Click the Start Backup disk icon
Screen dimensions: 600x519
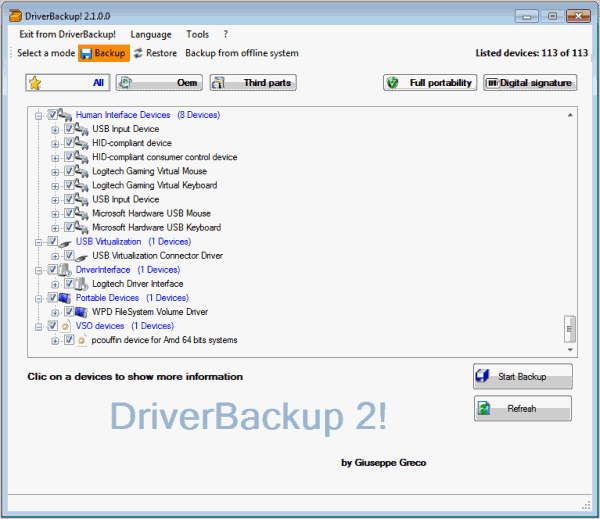point(483,376)
